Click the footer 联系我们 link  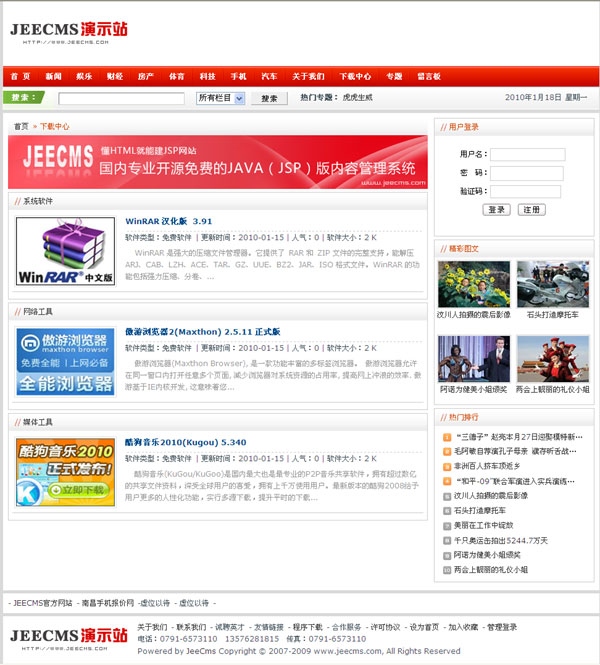pos(191,627)
